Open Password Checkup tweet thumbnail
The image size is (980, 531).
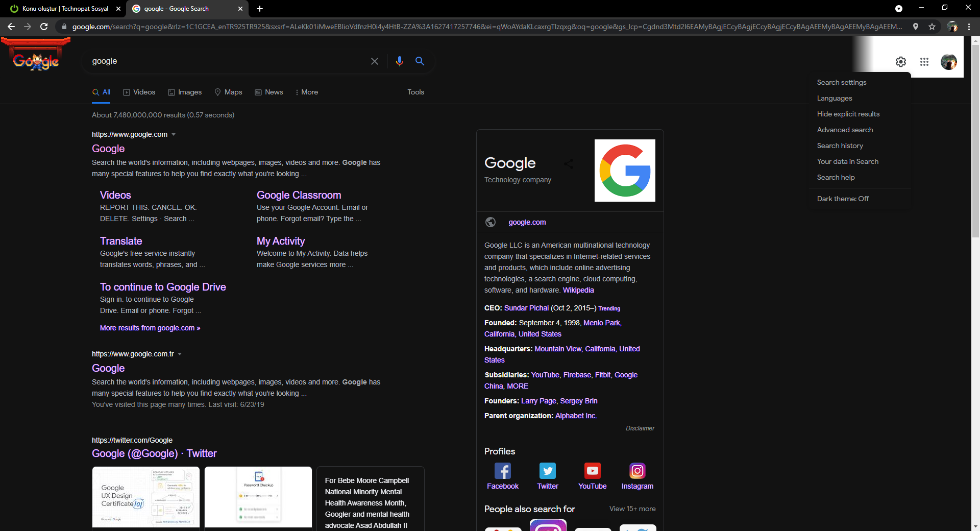pyautogui.click(x=258, y=497)
